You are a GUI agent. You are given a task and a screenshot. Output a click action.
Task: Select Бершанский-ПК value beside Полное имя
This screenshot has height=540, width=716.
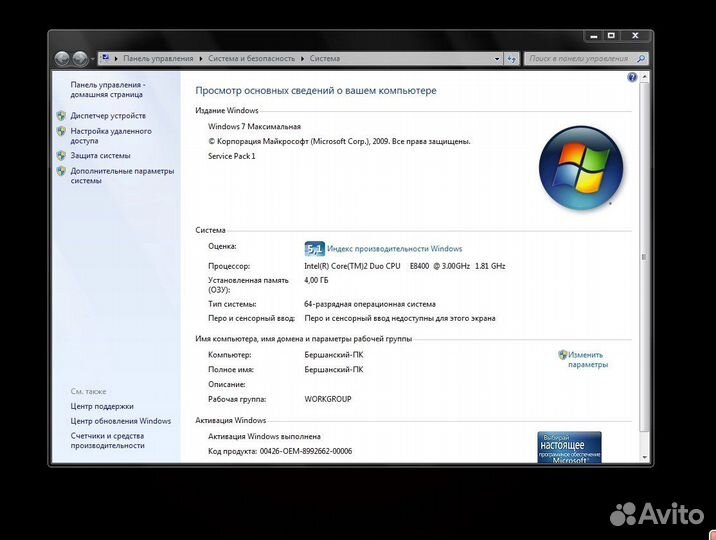(x=334, y=370)
